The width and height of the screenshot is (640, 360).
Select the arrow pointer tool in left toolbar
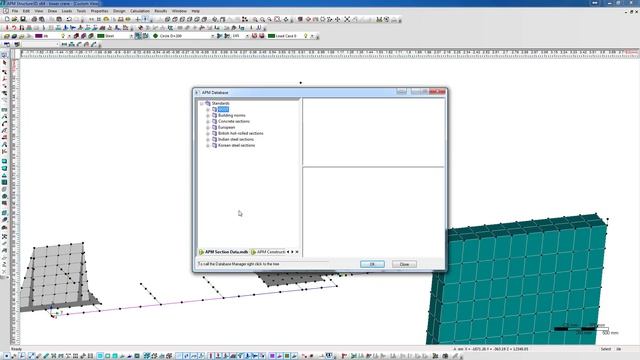(x=4, y=62)
